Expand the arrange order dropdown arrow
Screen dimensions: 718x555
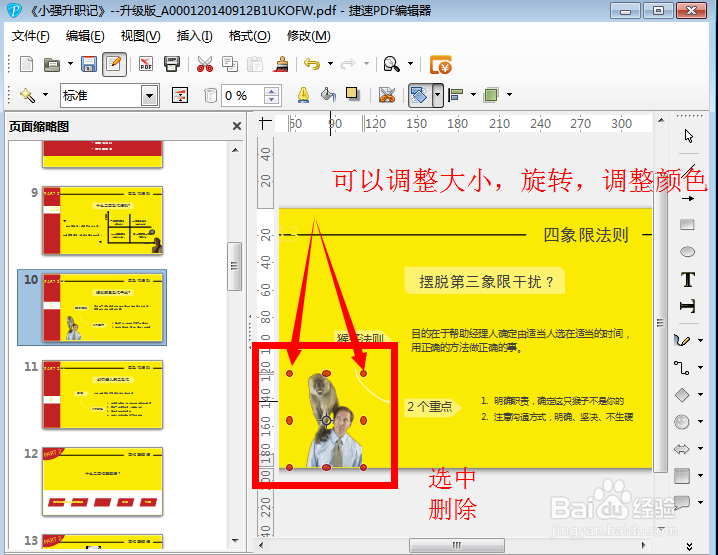coord(509,95)
